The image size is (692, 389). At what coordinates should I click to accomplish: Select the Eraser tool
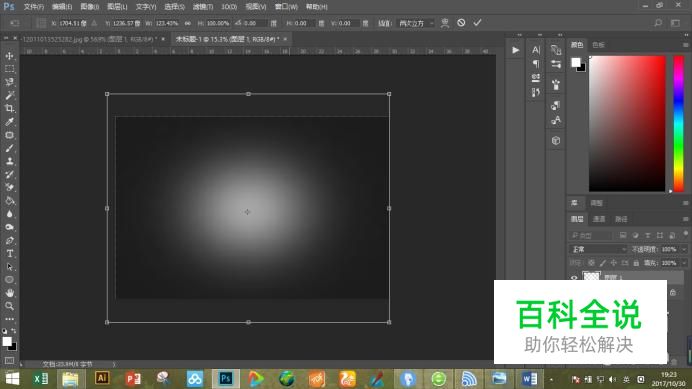[9, 188]
